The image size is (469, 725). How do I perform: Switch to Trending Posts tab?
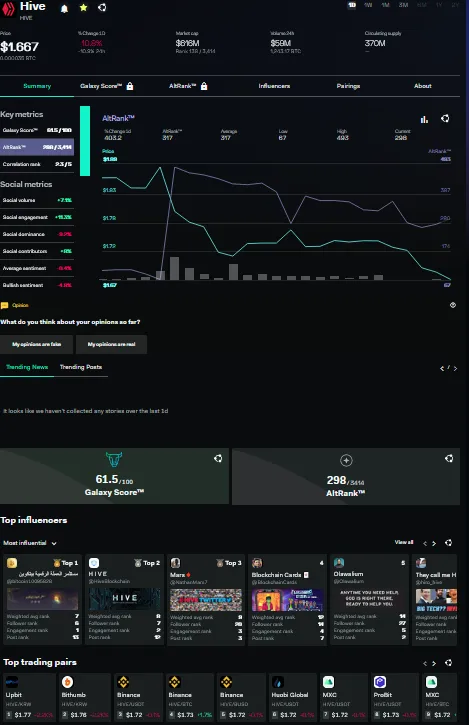click(x=81, y=367)
